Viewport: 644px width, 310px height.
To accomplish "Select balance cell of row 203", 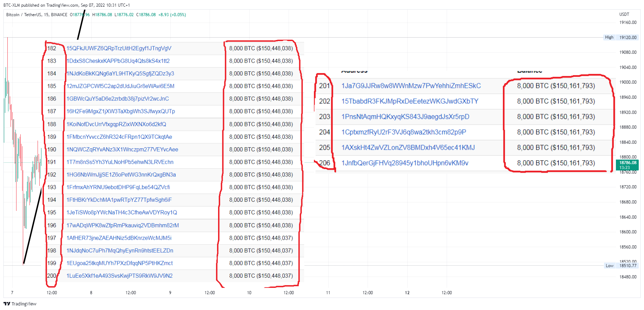I will [x=556, y=117].
